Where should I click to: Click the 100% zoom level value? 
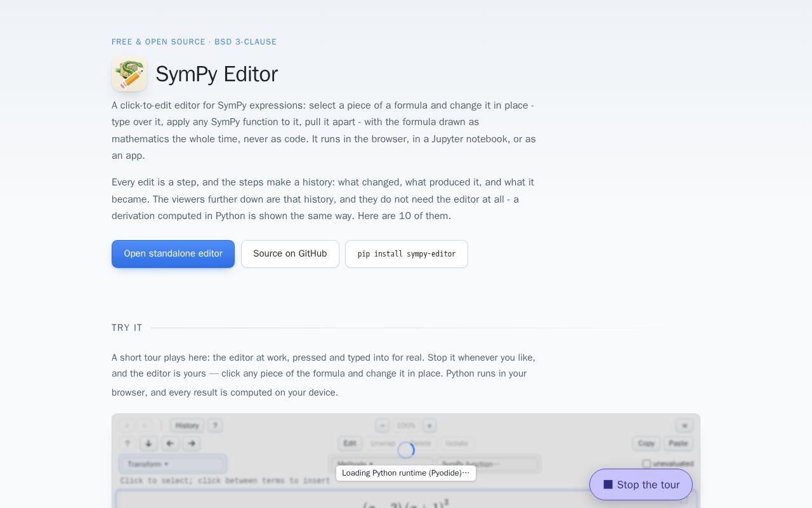coord(406,425)
